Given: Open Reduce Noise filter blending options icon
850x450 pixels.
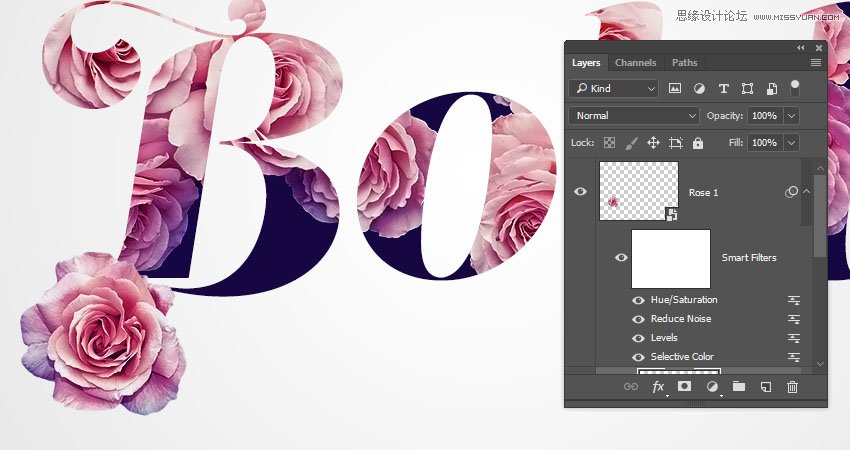Looking at the screenshot, I should [x=794, y=319].
